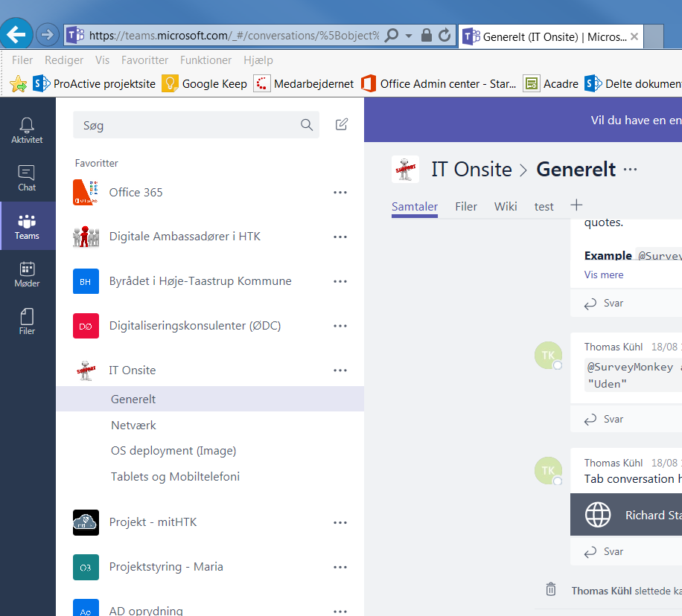This screenshot has width=682, height=616.
Task: Refresh the page with reload icon
Action: point(444,35)
